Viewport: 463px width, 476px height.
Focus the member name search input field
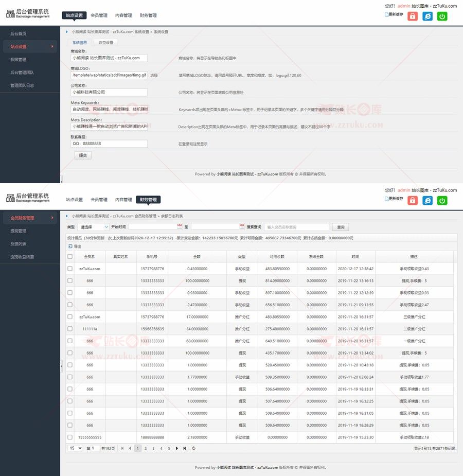click(296, 227)
